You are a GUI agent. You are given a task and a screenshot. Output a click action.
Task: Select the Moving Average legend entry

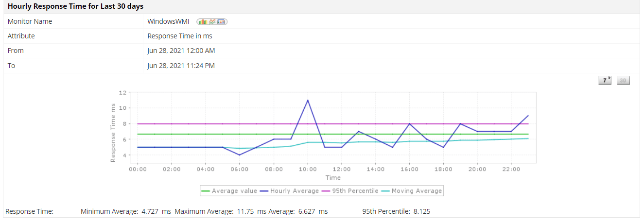coord(417,191)
